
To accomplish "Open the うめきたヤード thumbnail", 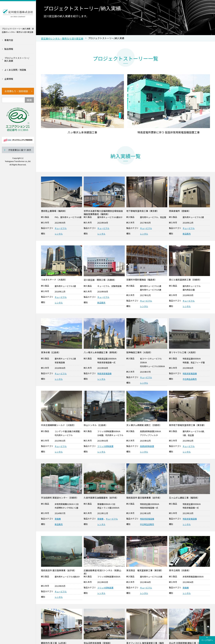I will click(62, 260).
